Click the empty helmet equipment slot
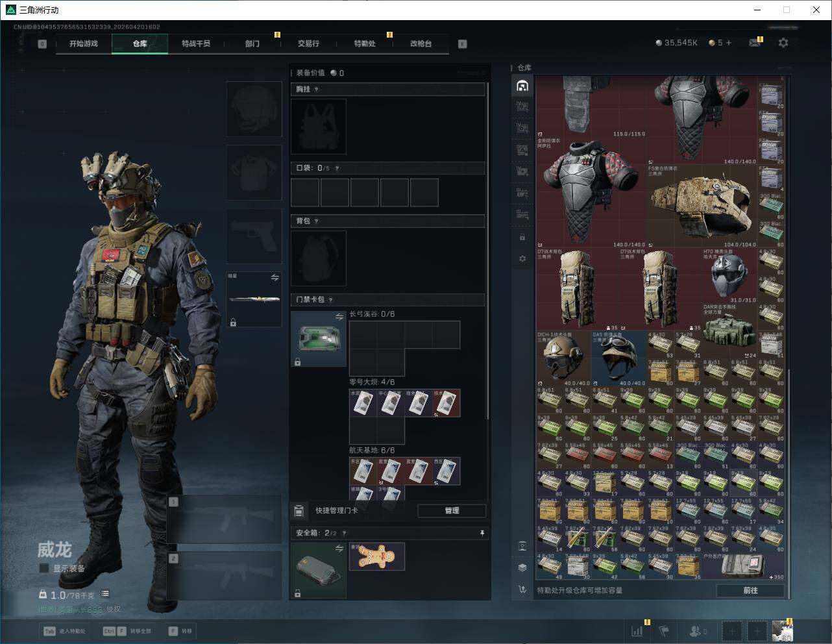This screenshot has width=832, height=644. [x=254, y=108]
